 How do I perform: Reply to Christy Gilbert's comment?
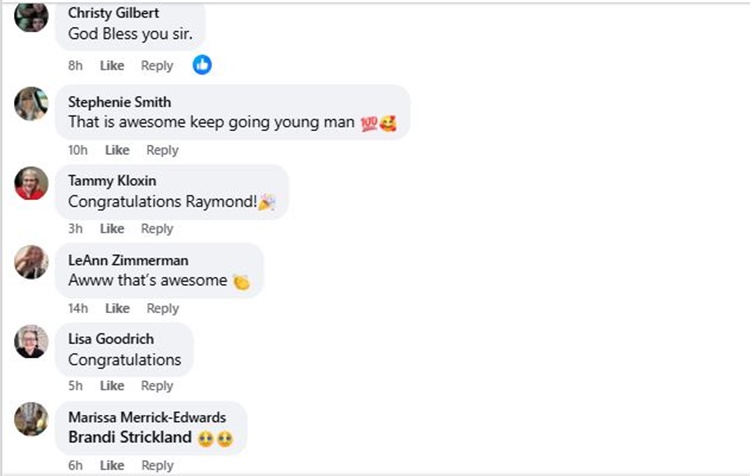pyautogui.click(x=157, y=66)
